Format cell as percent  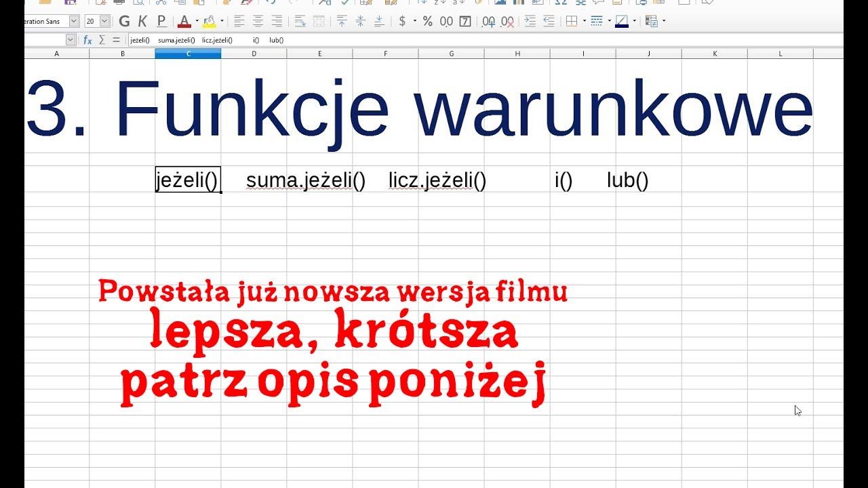(427, 21)
